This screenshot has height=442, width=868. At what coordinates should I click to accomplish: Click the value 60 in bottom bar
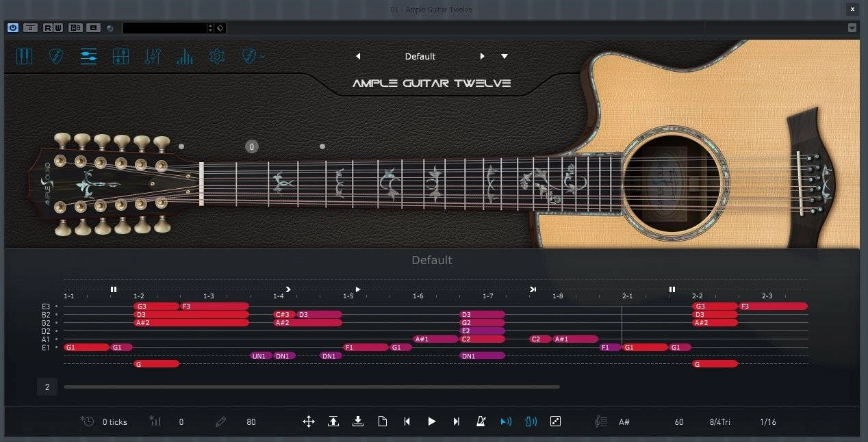coord(679,422)
